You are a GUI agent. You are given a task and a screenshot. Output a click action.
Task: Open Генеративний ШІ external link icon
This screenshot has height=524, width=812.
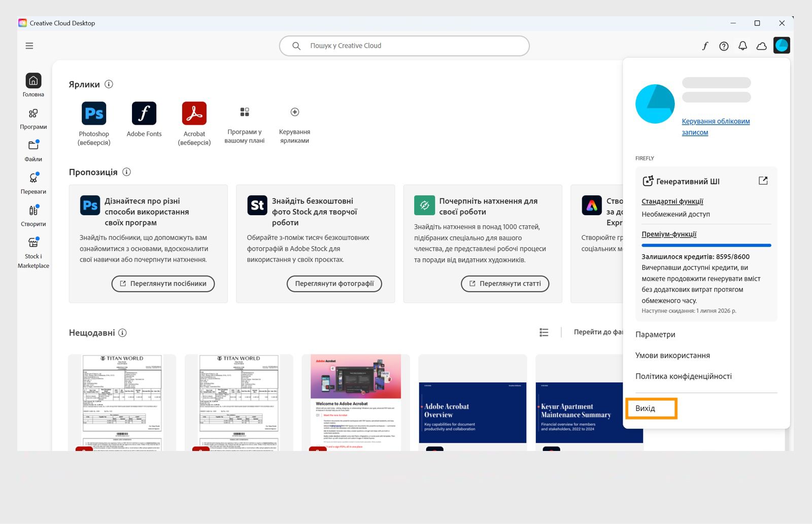click(x=763, y=181)
